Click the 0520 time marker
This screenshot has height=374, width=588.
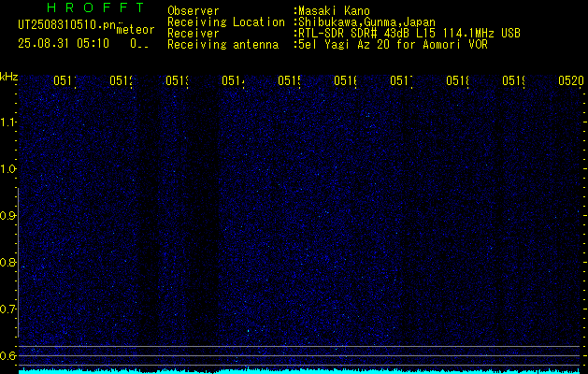(571, 80)
